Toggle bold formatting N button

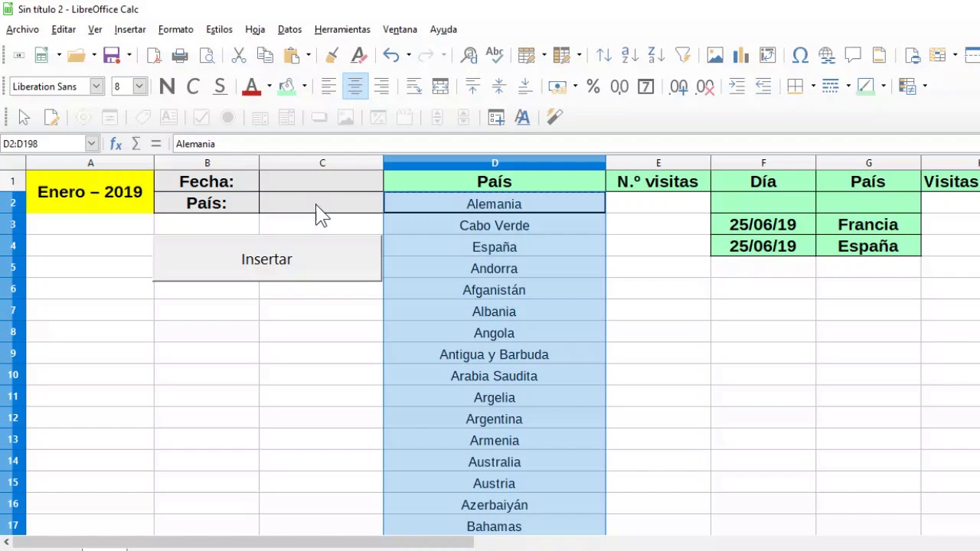[167, 86]
